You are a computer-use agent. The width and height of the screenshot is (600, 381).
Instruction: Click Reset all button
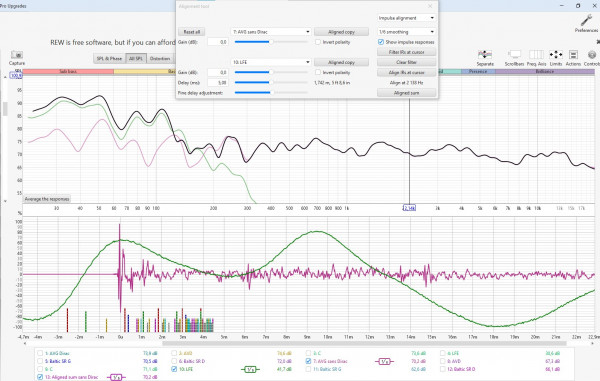point(191,32)
